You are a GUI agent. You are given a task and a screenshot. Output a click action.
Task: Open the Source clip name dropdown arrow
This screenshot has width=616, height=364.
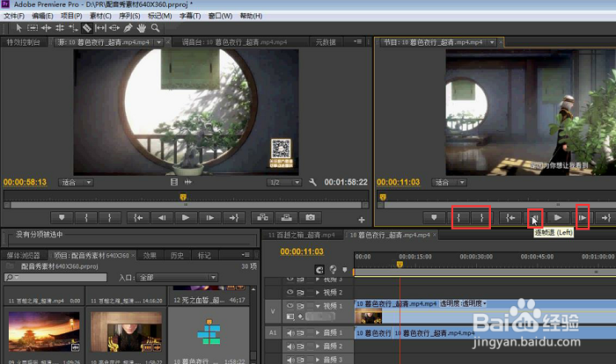(x=158, y=42)
